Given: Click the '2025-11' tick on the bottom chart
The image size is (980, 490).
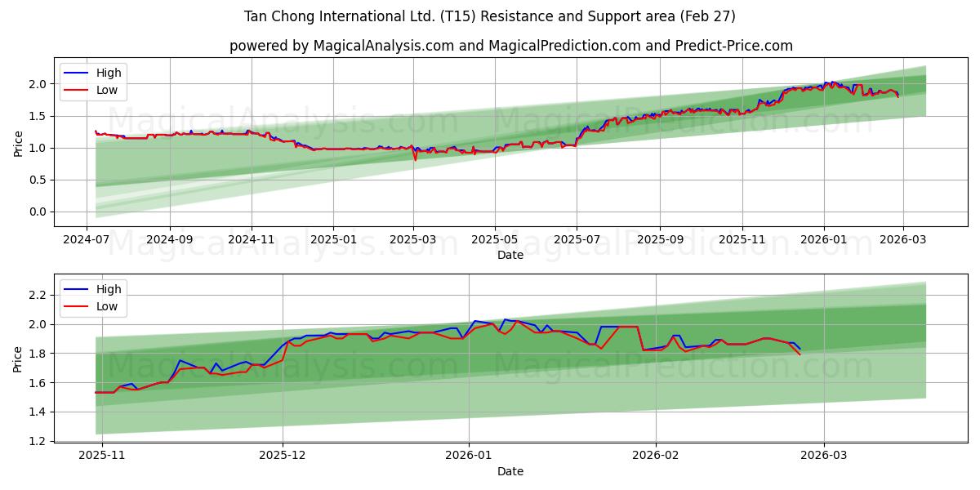Looking at the screenshot, I should click(x=102, y=457).
